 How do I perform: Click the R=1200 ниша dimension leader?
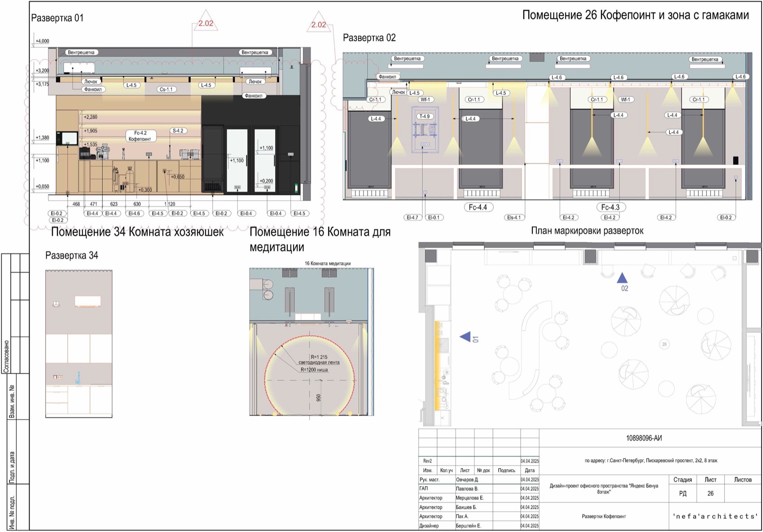[x=314, y=370]
